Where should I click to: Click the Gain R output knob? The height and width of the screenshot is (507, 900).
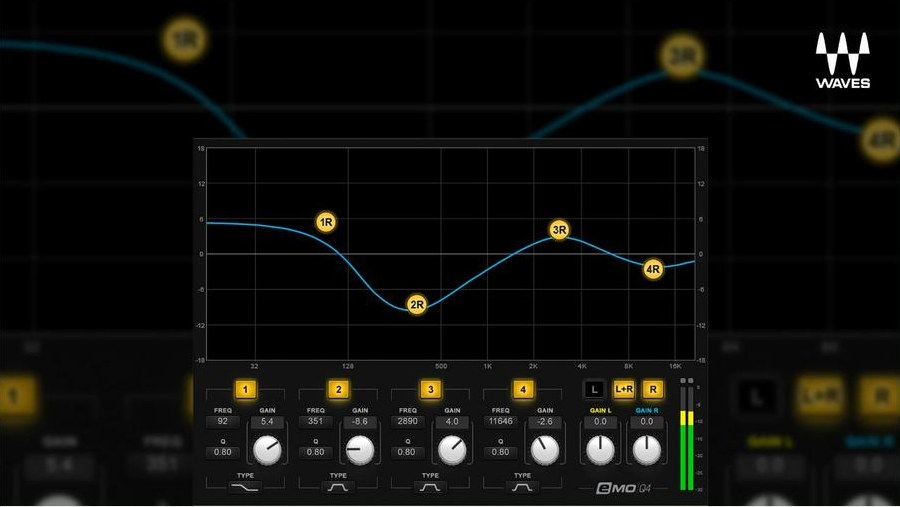click(647, 450)
